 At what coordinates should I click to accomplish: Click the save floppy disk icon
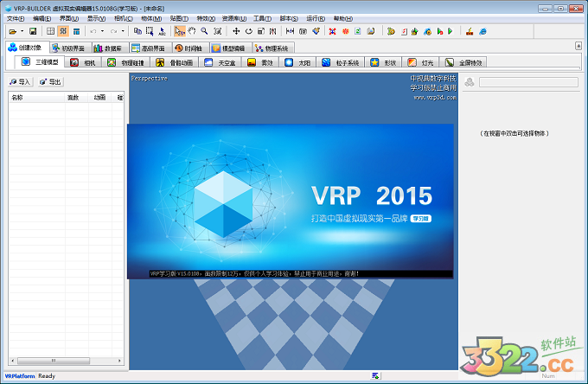tap(33, 31)
